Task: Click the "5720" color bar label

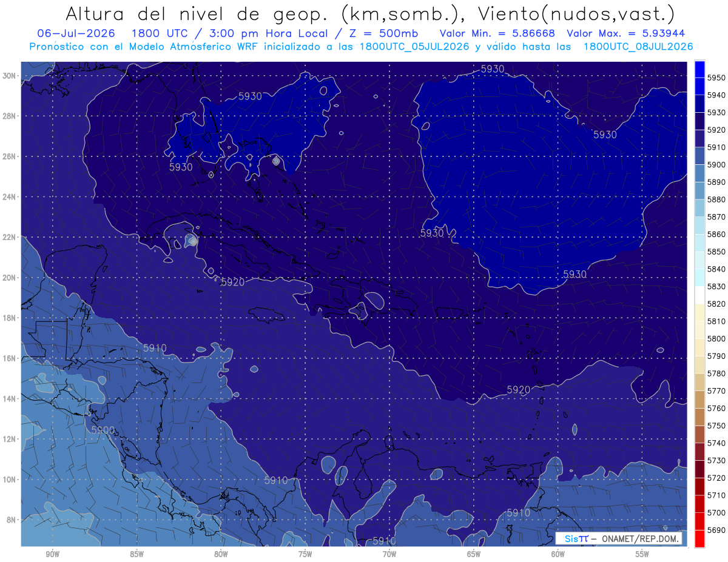Action: 716,478
